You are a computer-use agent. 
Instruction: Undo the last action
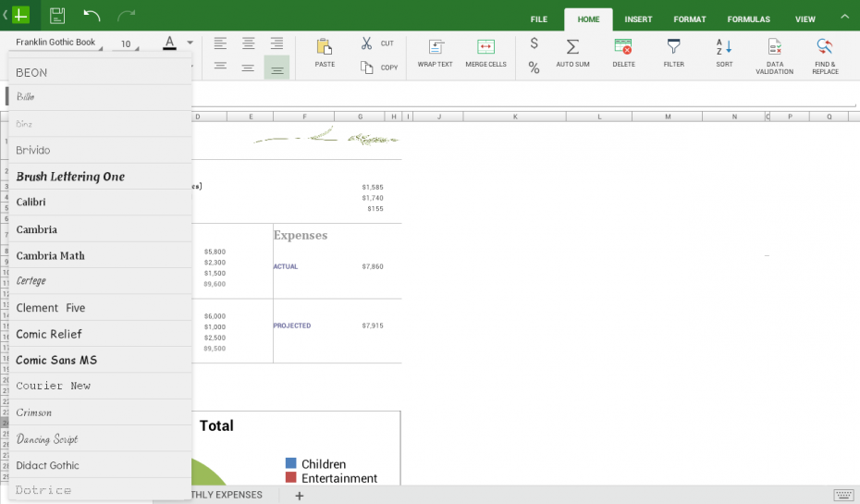92,16
